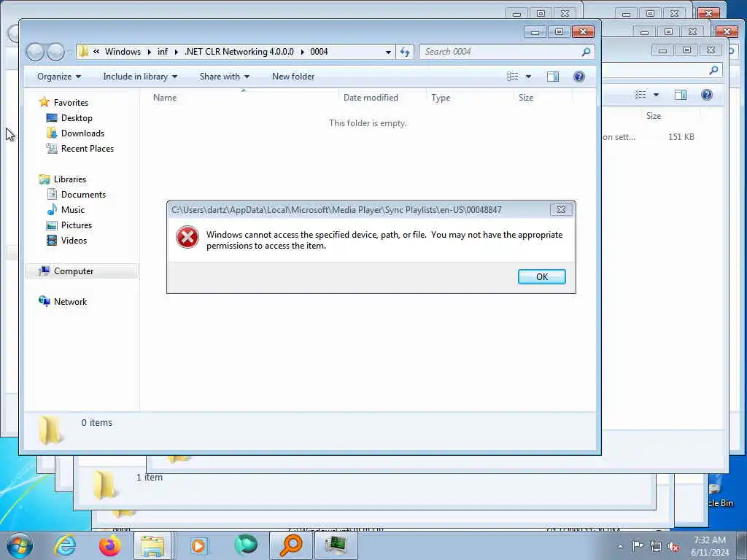Open the address bar history dropdown
The height and width of the screenshot is (560, 747).
[388, 52]
